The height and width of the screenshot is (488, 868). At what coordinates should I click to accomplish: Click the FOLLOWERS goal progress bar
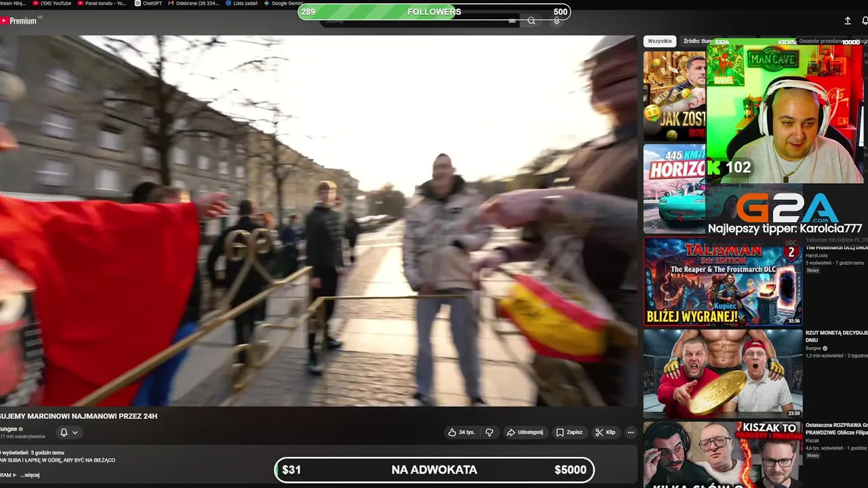click(434, 12)
